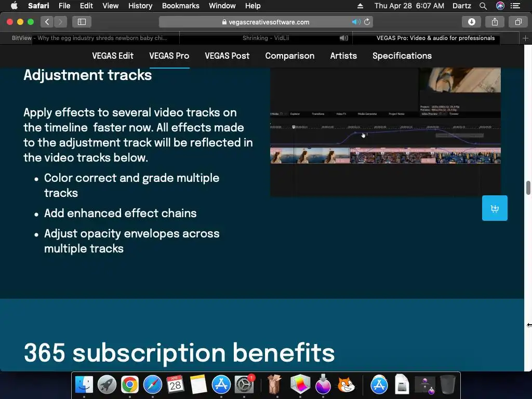
Task: Open the Comparison nav link
Action: point(290,56)
